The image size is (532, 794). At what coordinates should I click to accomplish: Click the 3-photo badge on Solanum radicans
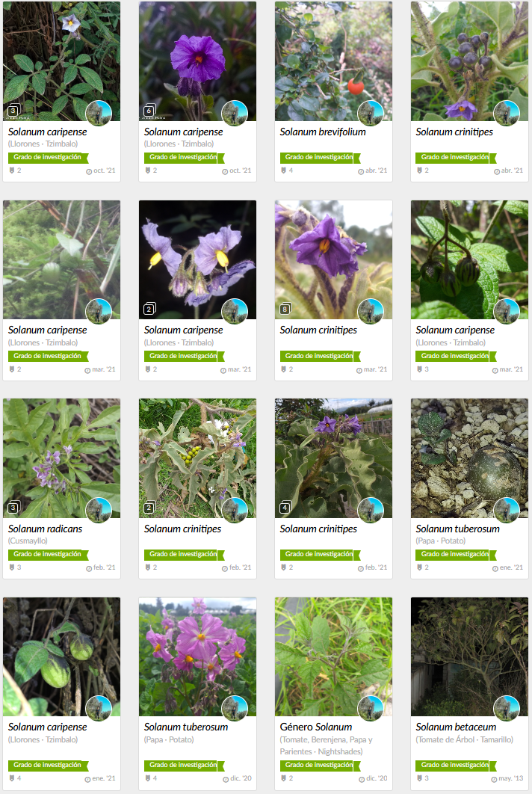13,508
